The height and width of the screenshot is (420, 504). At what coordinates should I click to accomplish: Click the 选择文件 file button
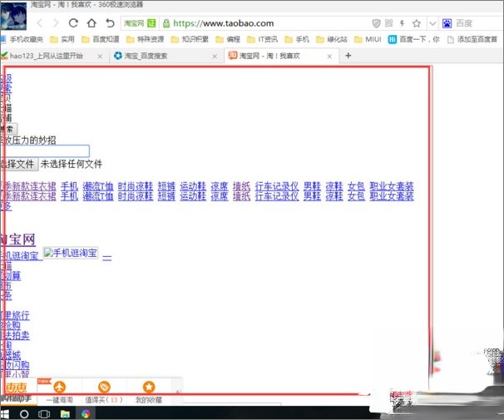[x=19, y=164]
